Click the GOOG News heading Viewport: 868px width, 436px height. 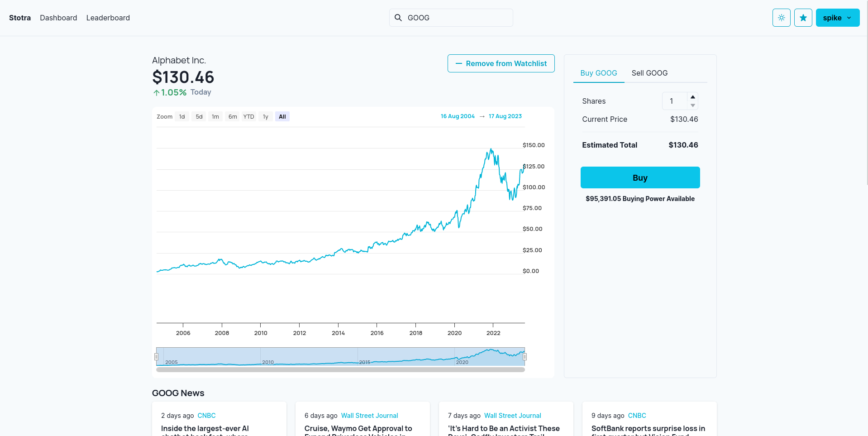178,393
